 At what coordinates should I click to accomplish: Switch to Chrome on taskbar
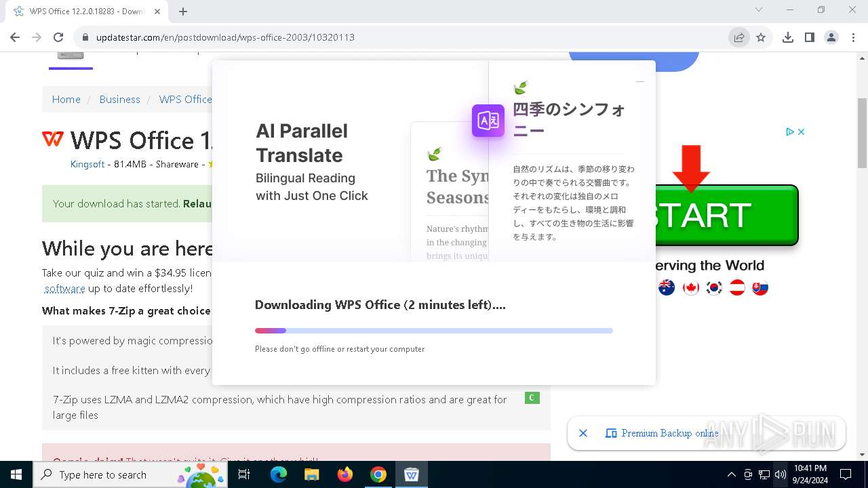378,474
